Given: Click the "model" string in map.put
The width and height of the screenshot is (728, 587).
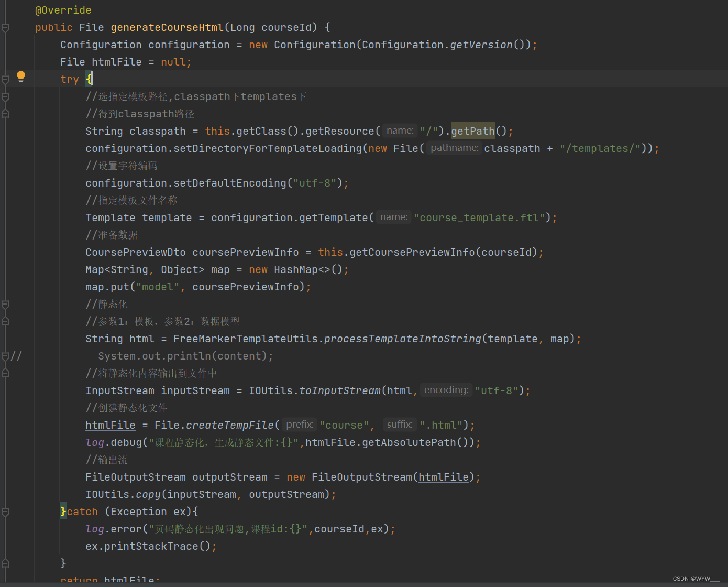Looking at the screenshot, I should [158, 287].
